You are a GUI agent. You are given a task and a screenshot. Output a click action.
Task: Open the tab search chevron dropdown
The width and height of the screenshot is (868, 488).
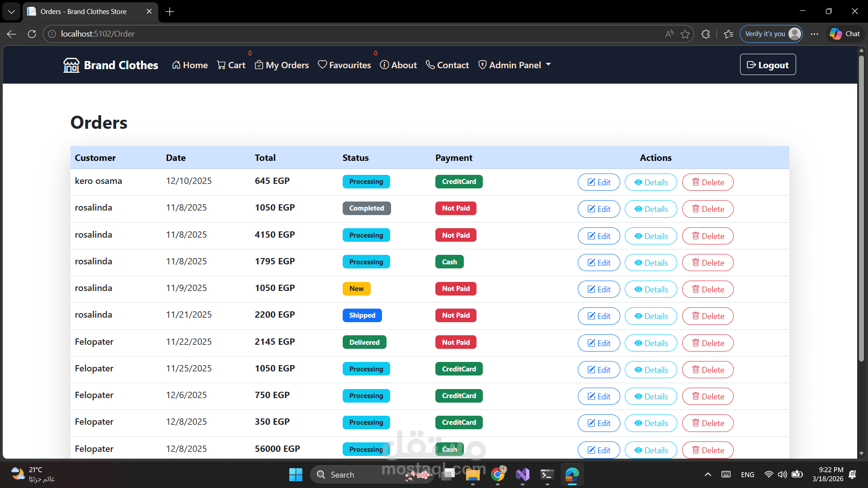tap(11, 11)
